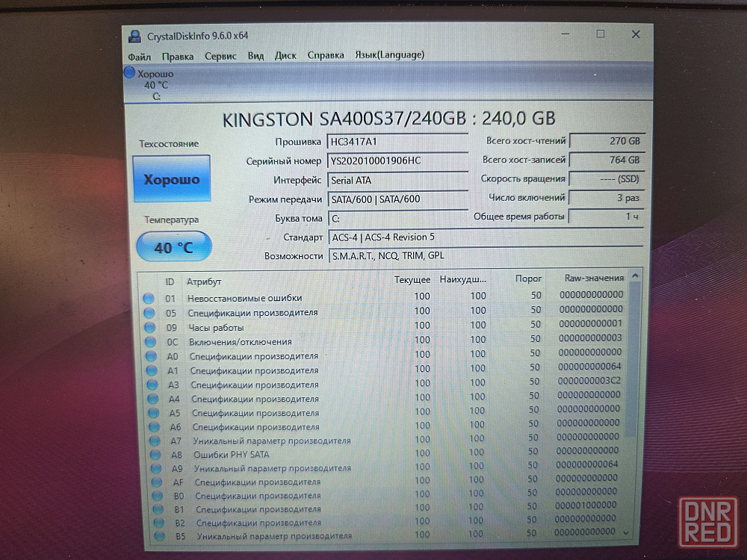Click the status circle for attribute A5
The width and height of the screenshot is (747, 560).
click(153, 414)
